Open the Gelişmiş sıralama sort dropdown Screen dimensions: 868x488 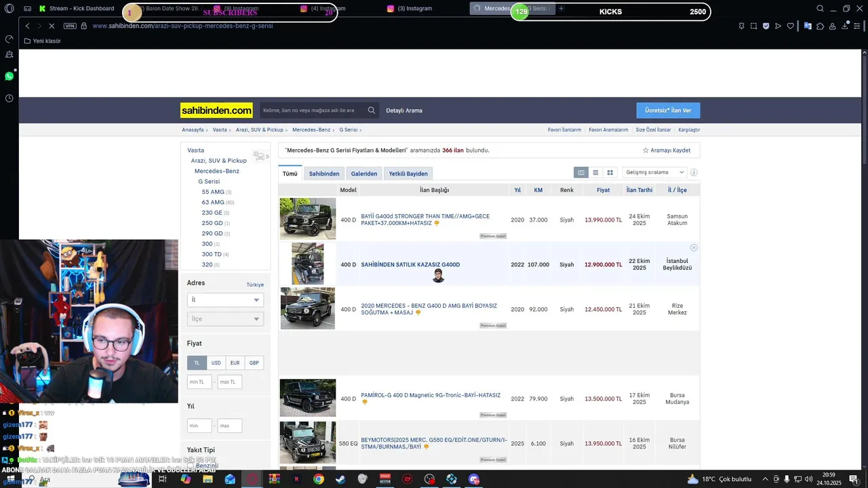coord(654,173)
